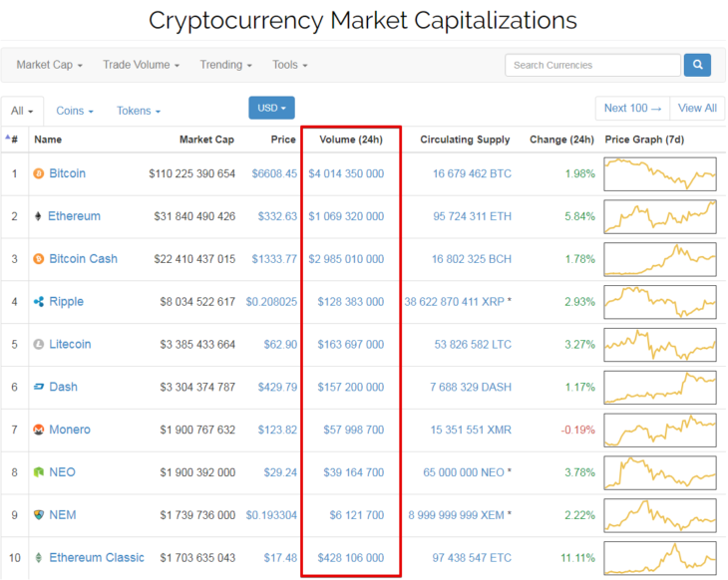Click the Bitcoin coin logo icon

39,173
